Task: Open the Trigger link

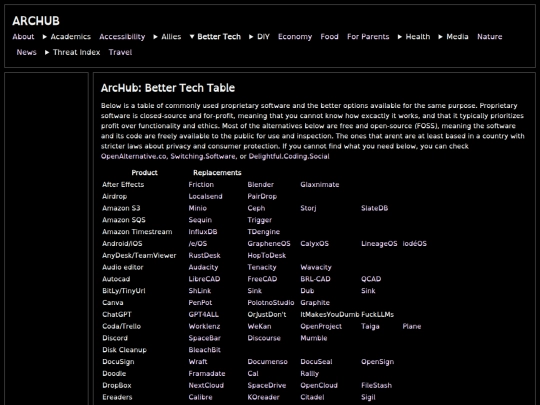Action: (260, 220)
